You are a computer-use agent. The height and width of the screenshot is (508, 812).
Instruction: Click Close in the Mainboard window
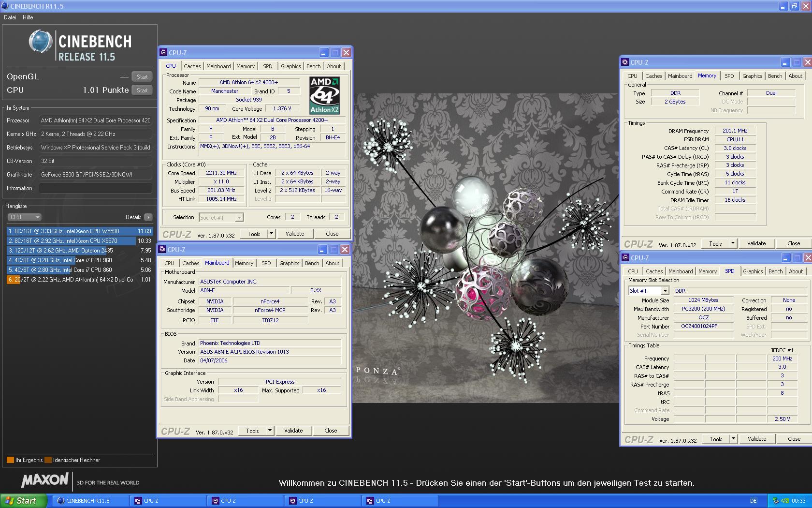pos(331,431)
